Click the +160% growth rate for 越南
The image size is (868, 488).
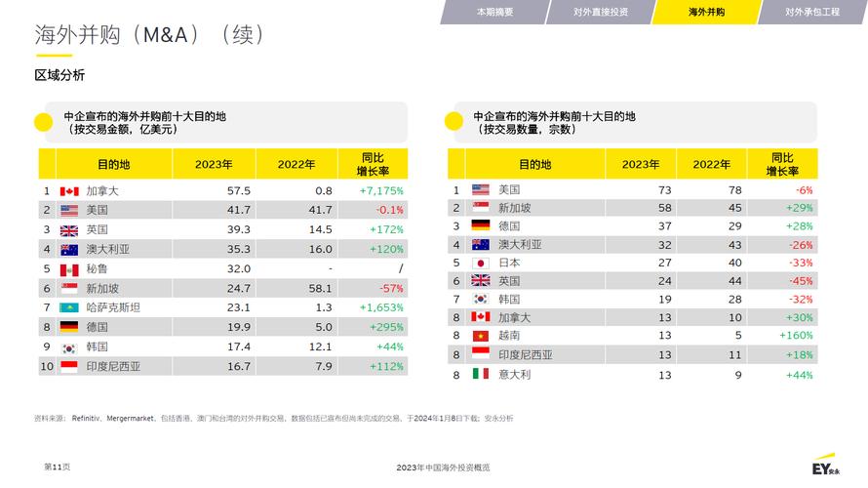pos(796,336)
